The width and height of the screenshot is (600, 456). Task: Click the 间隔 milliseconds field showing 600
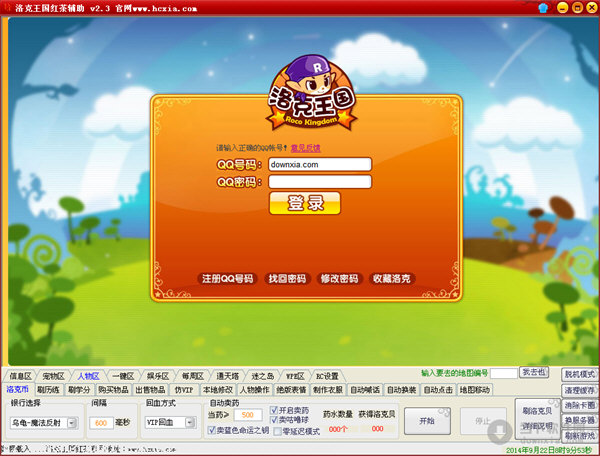(x=101, y=423)
